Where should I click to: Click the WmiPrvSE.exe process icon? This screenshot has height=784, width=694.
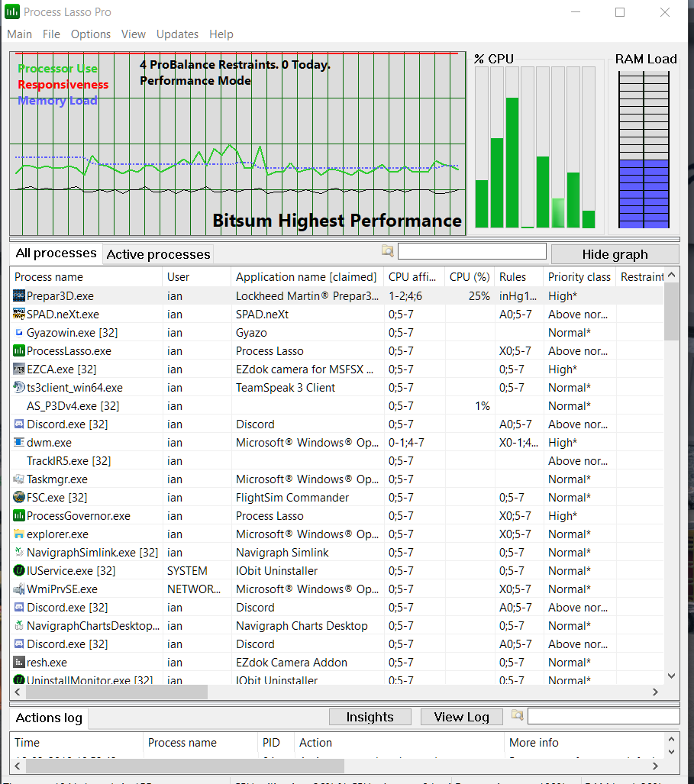click(x=19, y=589)
